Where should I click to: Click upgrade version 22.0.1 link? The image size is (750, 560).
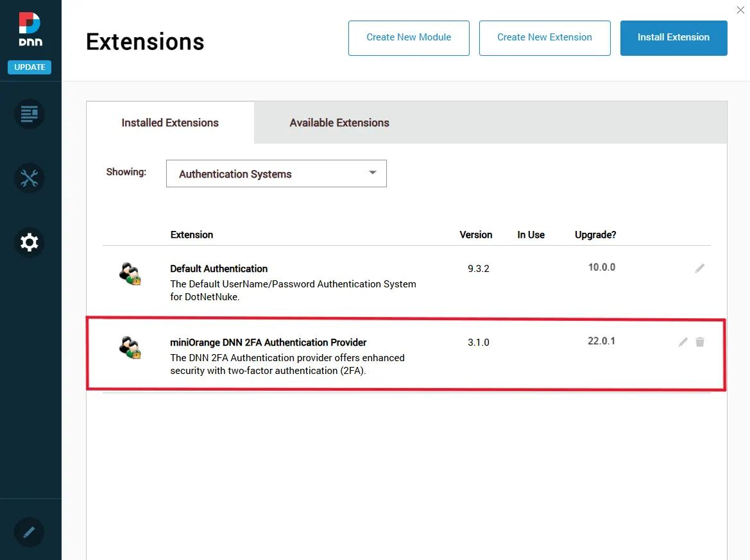pos(601,341)
